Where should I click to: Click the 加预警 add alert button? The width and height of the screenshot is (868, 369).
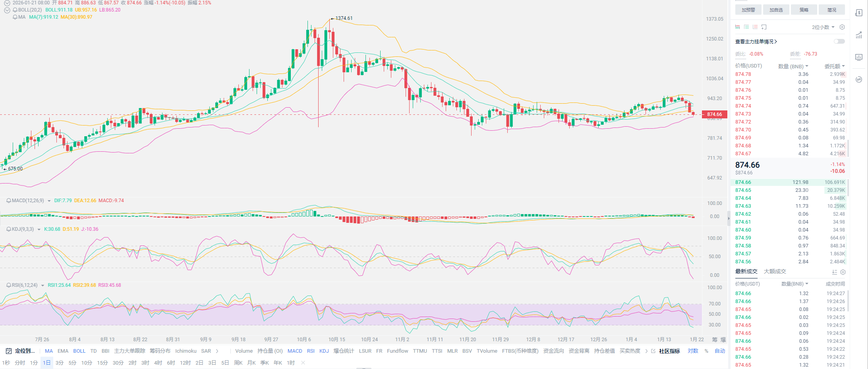(748, 10)
